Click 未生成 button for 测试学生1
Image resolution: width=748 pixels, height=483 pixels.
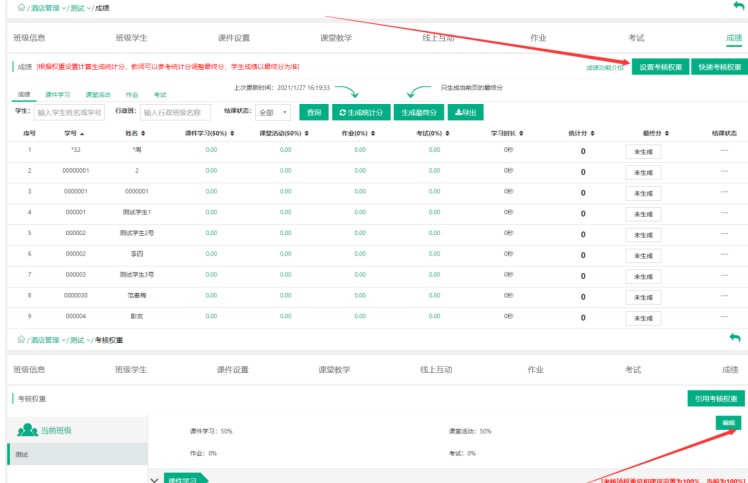(642, 213)
